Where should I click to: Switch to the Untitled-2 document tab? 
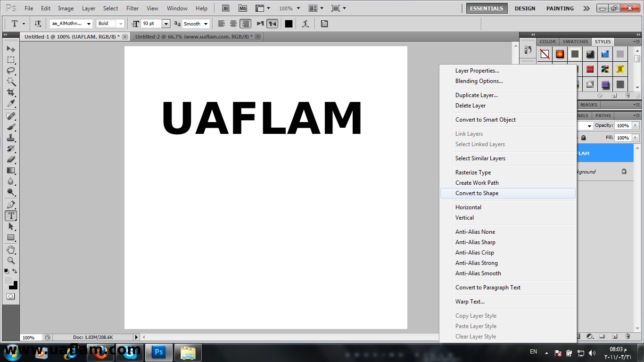coord(194,36)
